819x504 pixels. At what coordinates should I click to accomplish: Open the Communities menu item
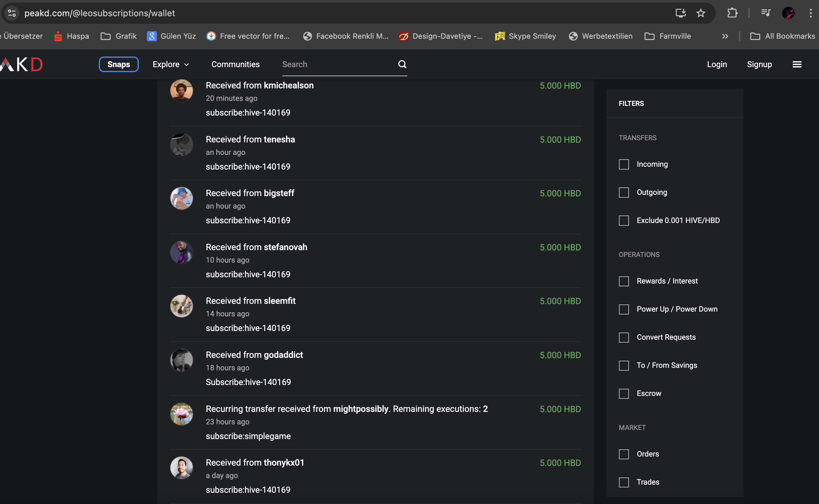point(235,64)
